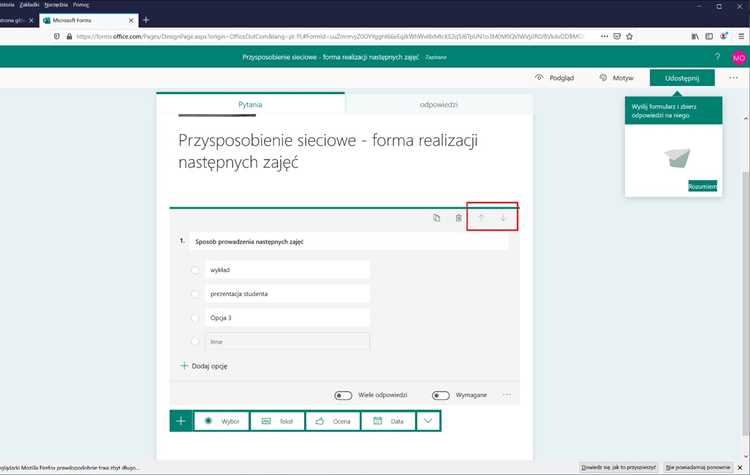Select radio button beside prezentacja studenta
The image size is (750, 475).
195,294
